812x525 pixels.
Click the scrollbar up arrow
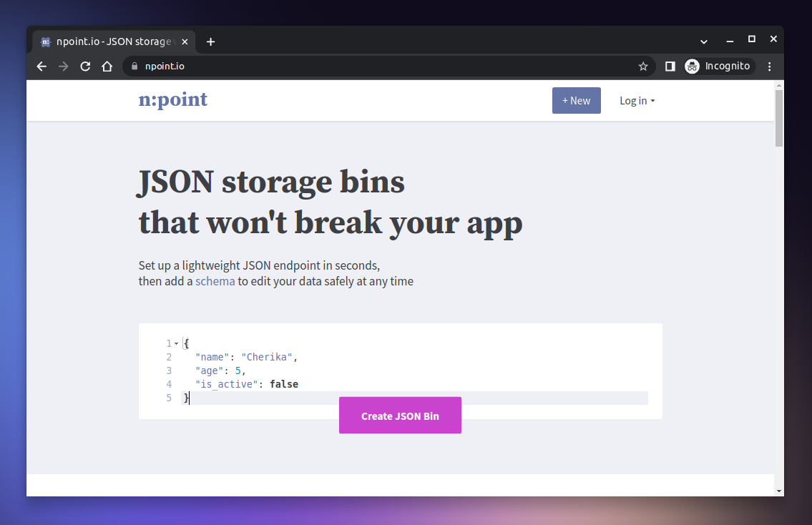click(x=779, y=85)
